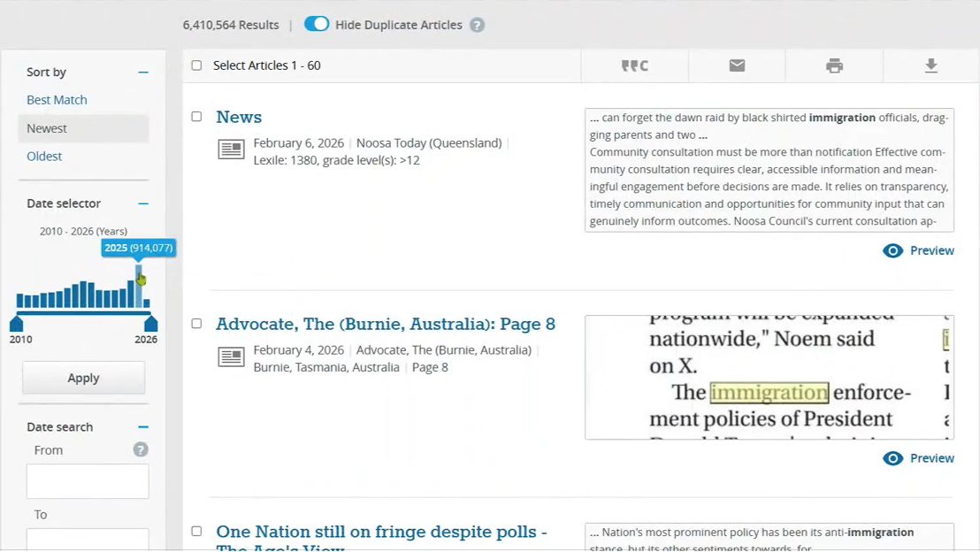Viewport: 980px width, 552px height.
Task: Click eye icon for News article preview
Action: click(892, 250)
